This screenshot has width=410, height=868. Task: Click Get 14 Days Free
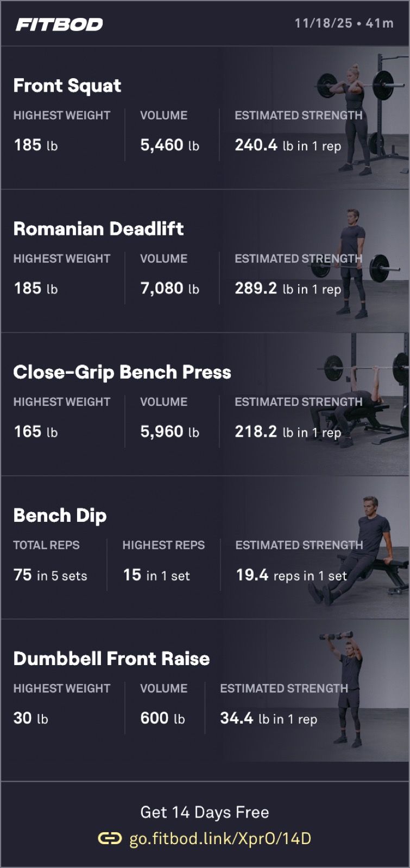tap(205, 812)
